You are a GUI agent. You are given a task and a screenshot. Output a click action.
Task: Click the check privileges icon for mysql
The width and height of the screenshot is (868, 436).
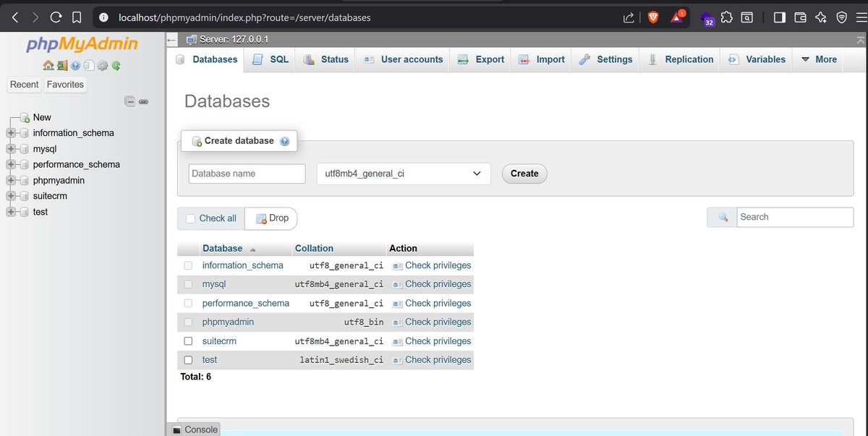(x=397, y=284)
